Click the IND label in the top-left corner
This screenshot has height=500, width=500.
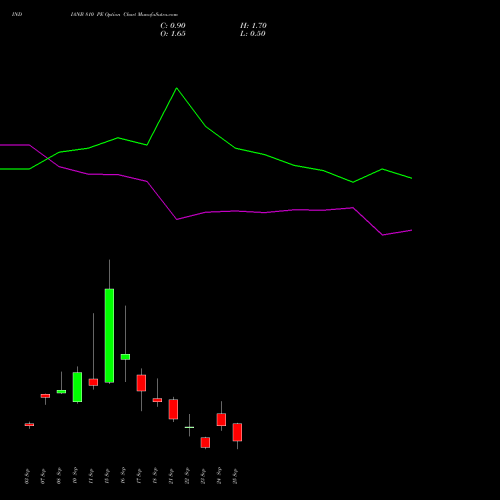click(x=17, y=14)
